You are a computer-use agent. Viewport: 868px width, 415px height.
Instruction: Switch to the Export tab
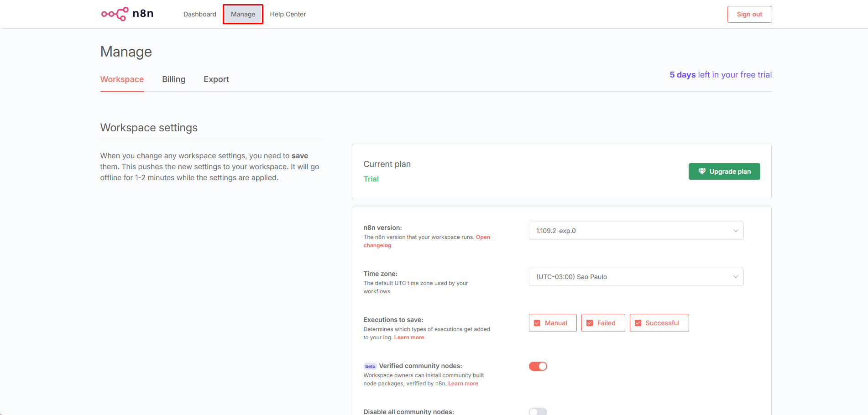(216, 79)
